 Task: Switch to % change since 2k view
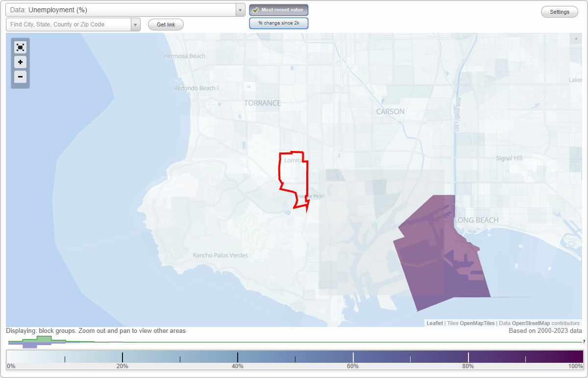(278, 23)
